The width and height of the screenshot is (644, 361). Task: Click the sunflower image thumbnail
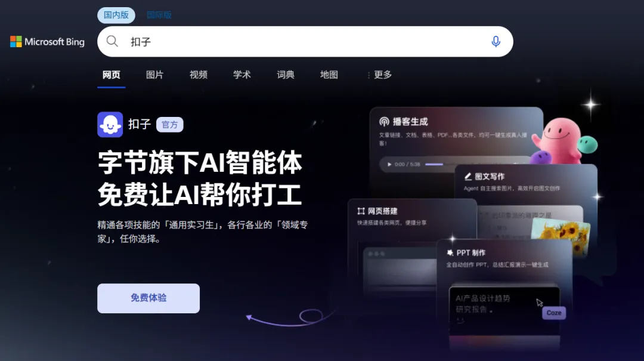point(560,236)
